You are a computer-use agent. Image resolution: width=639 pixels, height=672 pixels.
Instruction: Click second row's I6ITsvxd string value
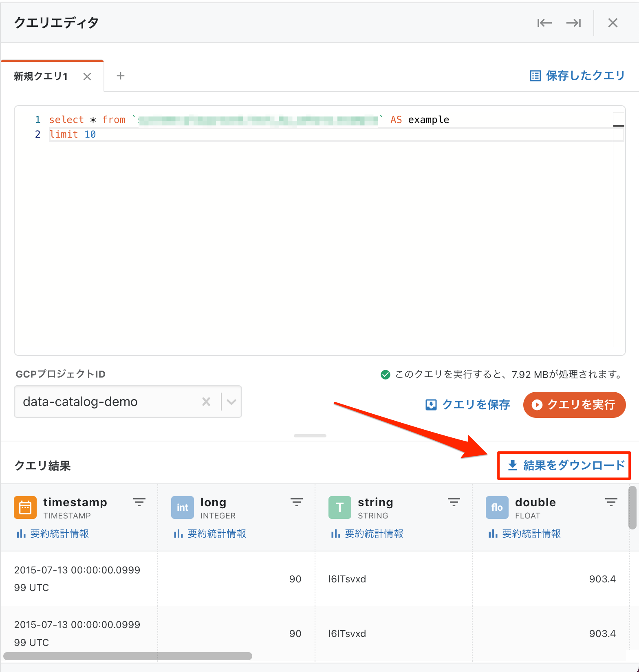[347, 634]
